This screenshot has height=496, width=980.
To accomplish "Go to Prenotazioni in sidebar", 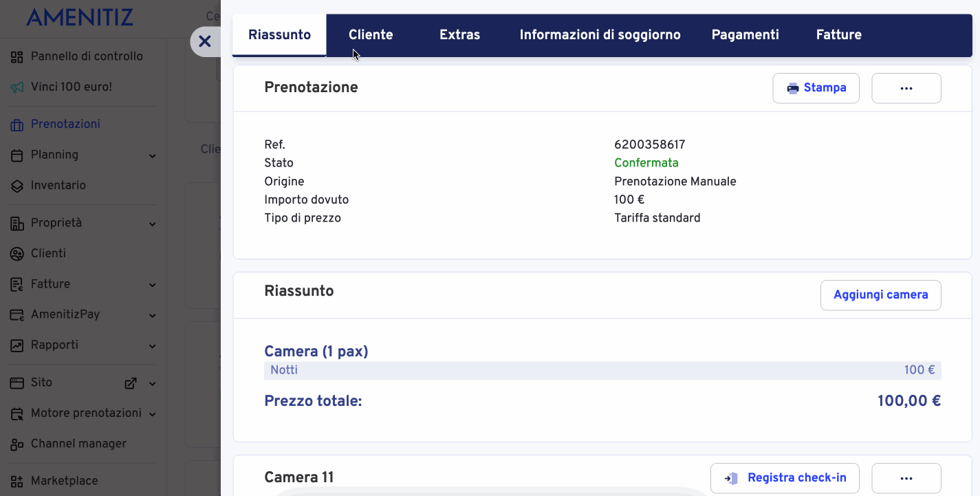I will (65, 125).
